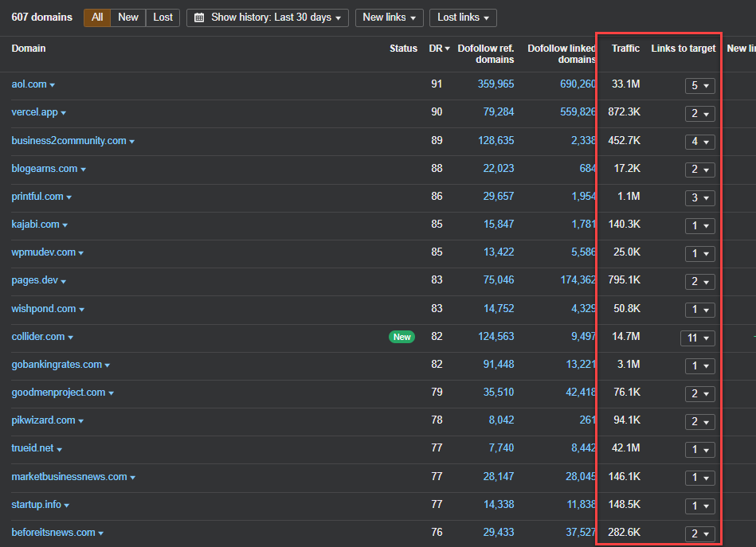Open the startup.info domain link
This screenshot has height=547, width=756.
36,505
